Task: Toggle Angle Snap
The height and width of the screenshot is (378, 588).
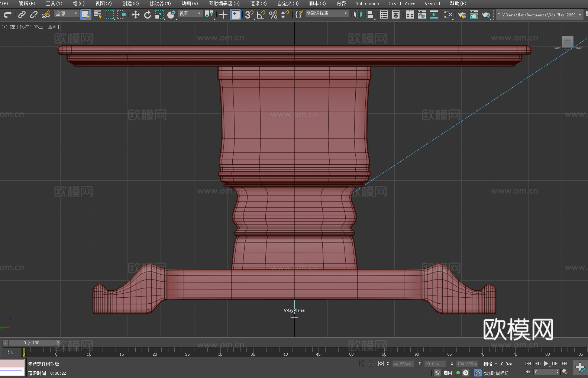Action: click(x=261, y=14)
